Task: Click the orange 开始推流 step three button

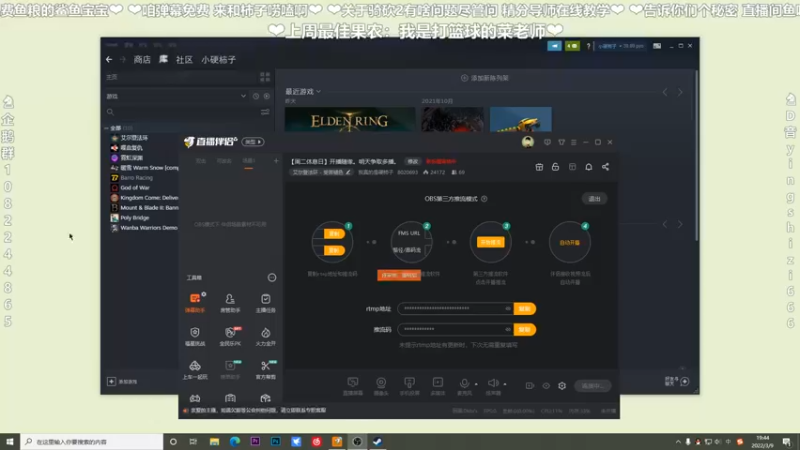Action: [491, 242]
